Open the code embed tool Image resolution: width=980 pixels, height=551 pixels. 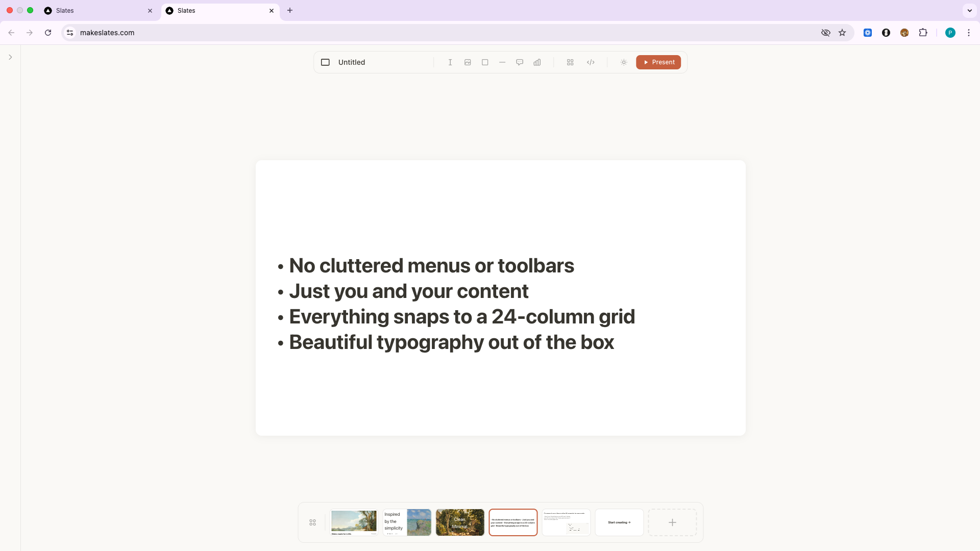coord(591,62)
